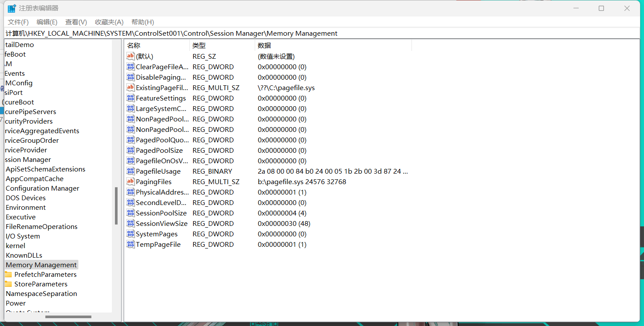Sort by the 名称 column header
This screenshot has width=644, height=326.
[x=157, y=45]
